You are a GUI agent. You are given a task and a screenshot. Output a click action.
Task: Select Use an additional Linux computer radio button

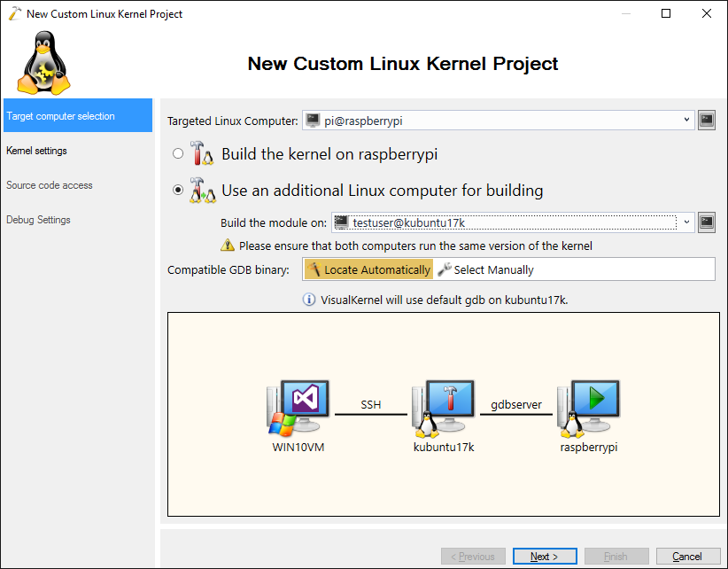pyautogui.click(x=178, y=190)
